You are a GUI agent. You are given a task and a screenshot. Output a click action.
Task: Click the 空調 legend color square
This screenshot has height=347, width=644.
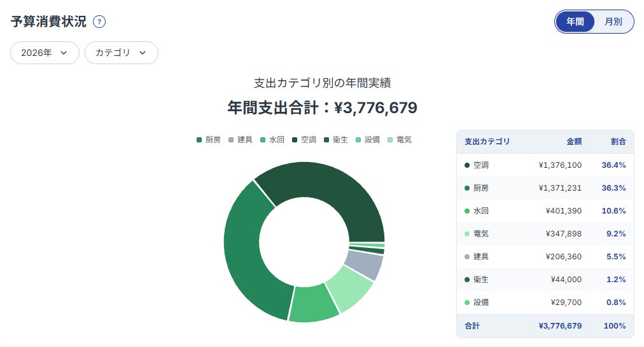click(295, 140)
